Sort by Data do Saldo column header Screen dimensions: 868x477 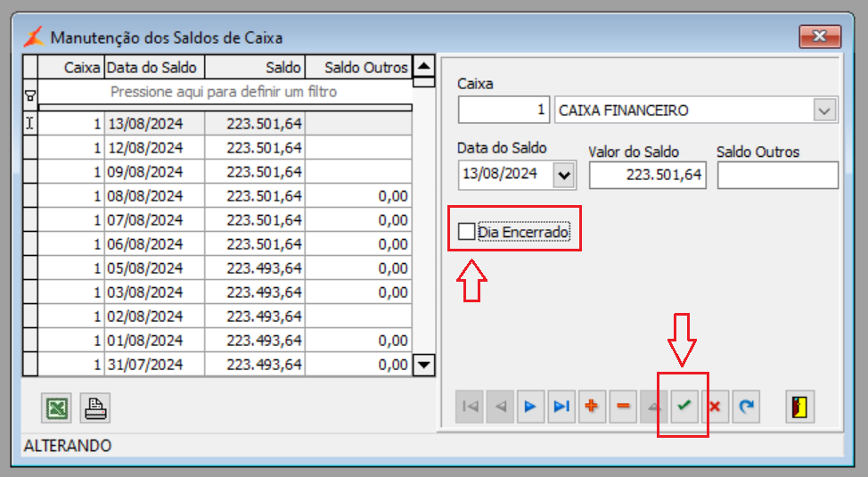click(x=154, y=67)
